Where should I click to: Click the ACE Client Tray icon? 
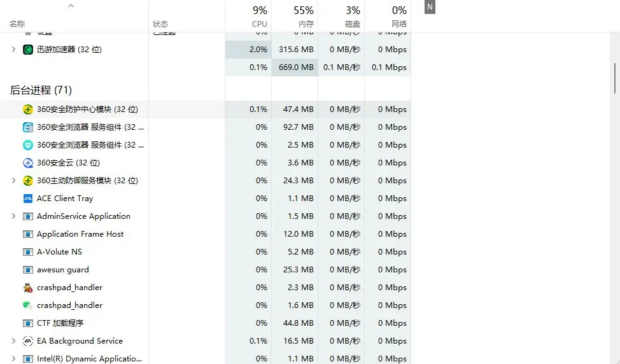click(x=28, y=199)
